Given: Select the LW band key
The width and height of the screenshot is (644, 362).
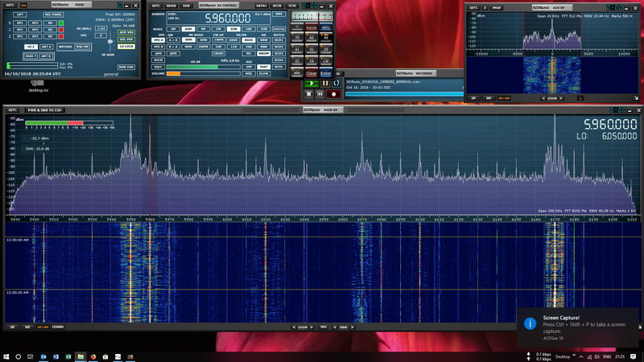Looking at the screenshot, I should [326, 61].
